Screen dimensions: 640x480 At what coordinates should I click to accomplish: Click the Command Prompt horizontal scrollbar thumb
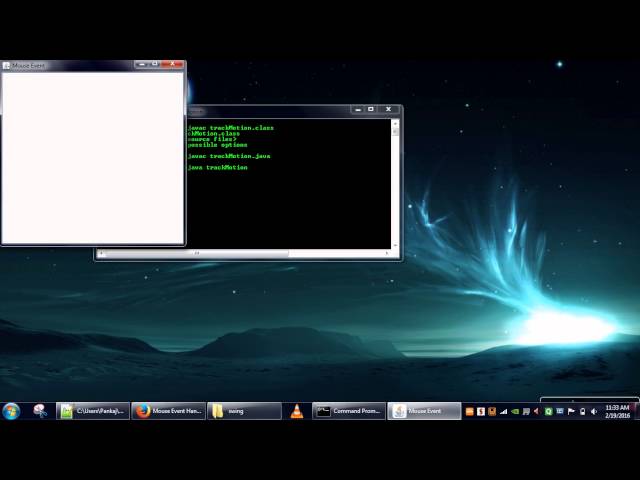[197, 253]
